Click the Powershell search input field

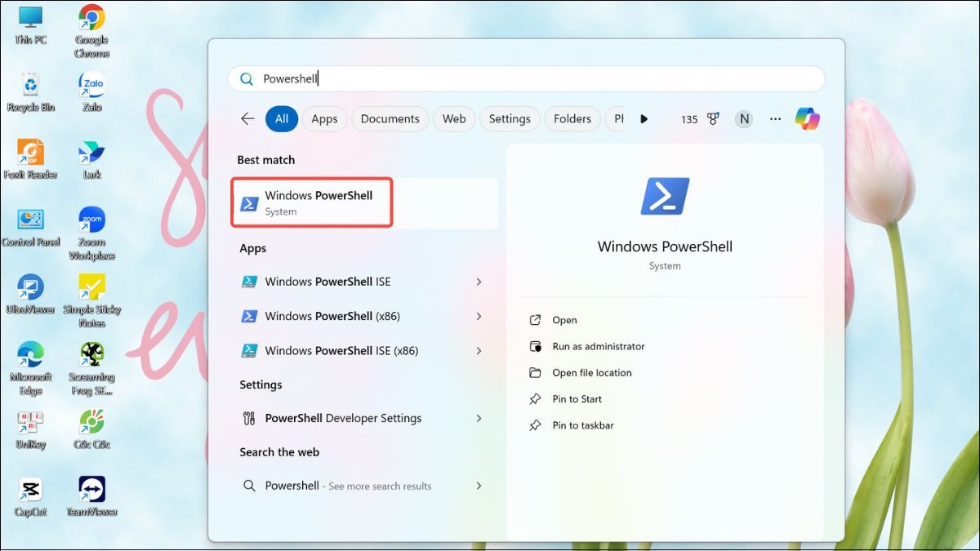[527, 79]
